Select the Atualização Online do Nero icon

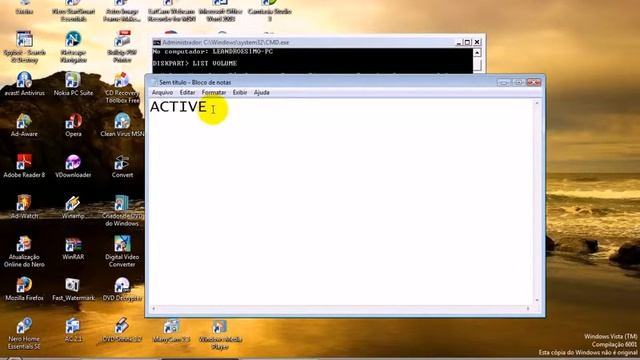click(x=24, y=251)
